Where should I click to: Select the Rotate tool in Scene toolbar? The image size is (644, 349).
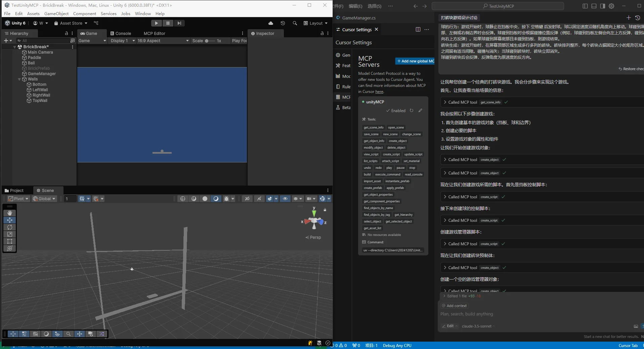click(10, 227)
